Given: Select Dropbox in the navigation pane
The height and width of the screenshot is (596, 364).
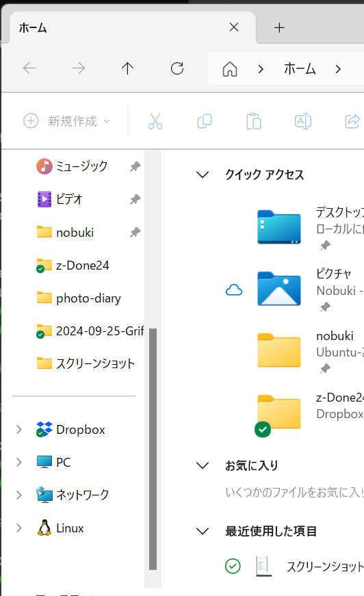Looking at the screenshot, I should pos(70,430).
